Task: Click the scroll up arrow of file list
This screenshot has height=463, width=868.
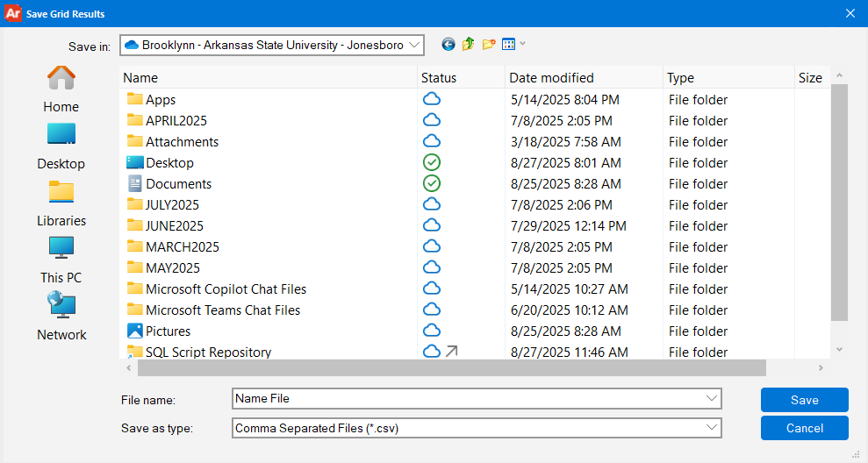Action: pos(839,75)
